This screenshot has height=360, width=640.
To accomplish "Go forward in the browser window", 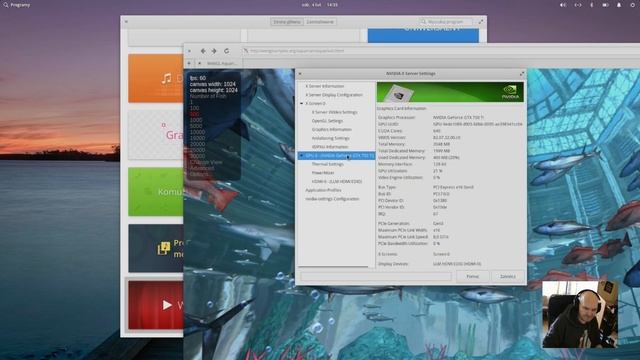I will pos(214,51).
